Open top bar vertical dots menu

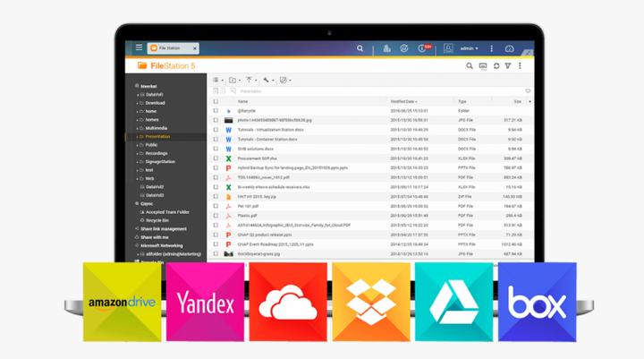(492, 48)
